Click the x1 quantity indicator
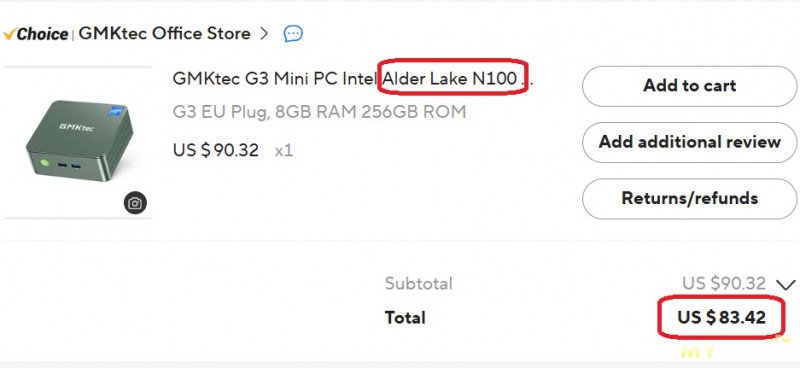 pyautogui.click(x=284, y=151)
